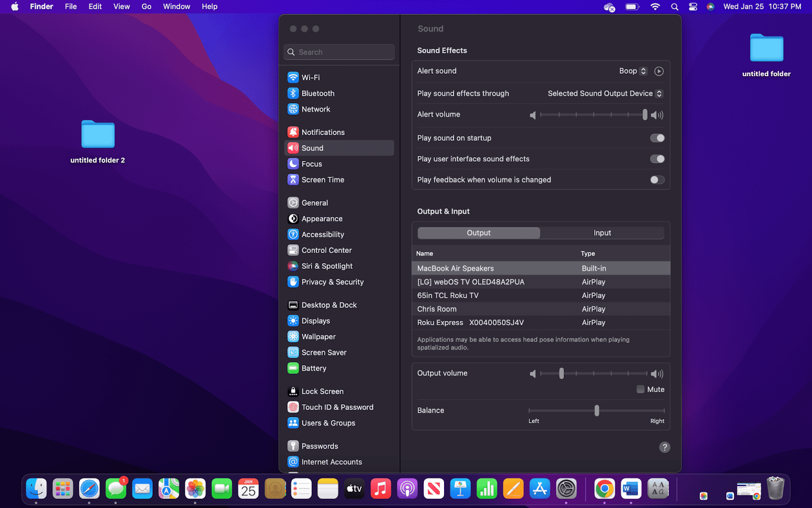Open the Sound help button

[664, 447]
